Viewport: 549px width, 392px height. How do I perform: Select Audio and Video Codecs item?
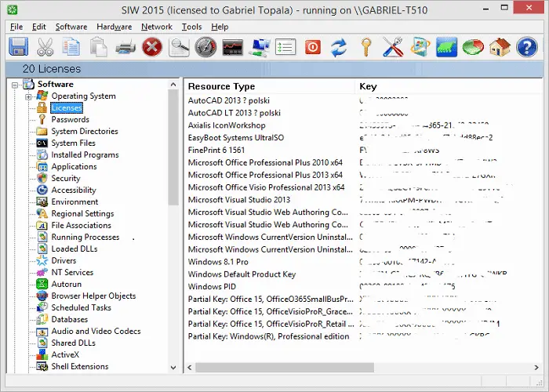point(96,331)
